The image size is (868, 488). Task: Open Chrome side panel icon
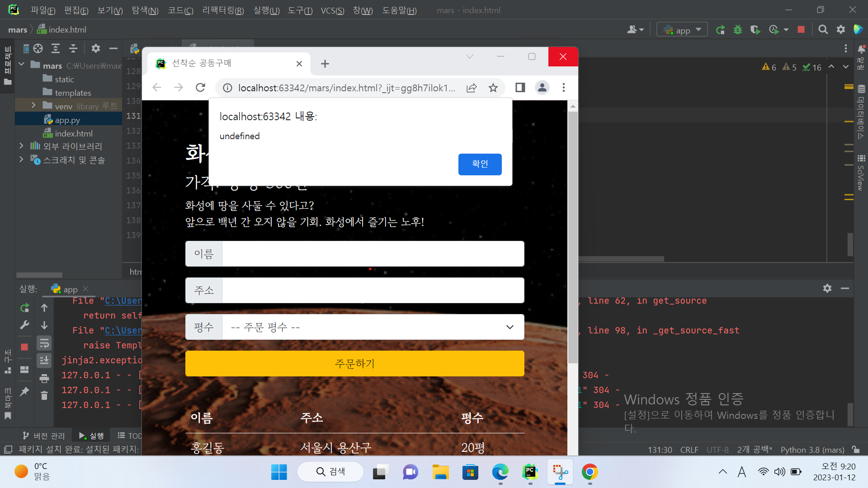pyautogui.click(x=520, y=88)
